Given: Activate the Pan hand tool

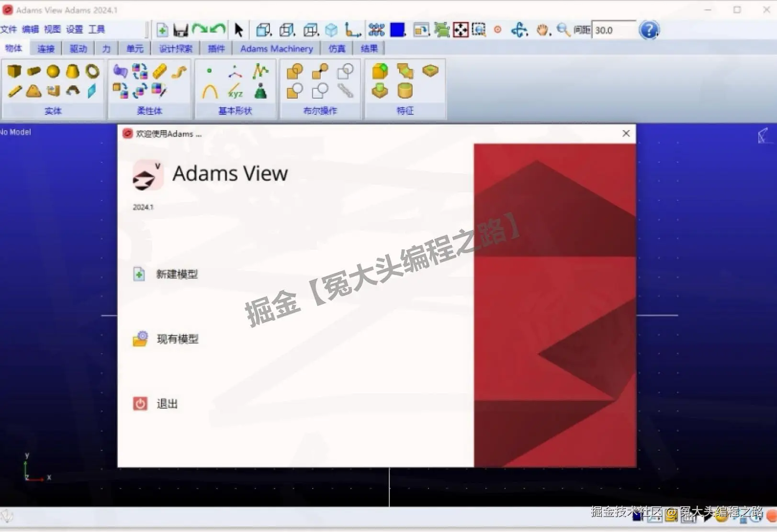Looking at the screenshot, I should click(542, 30).
